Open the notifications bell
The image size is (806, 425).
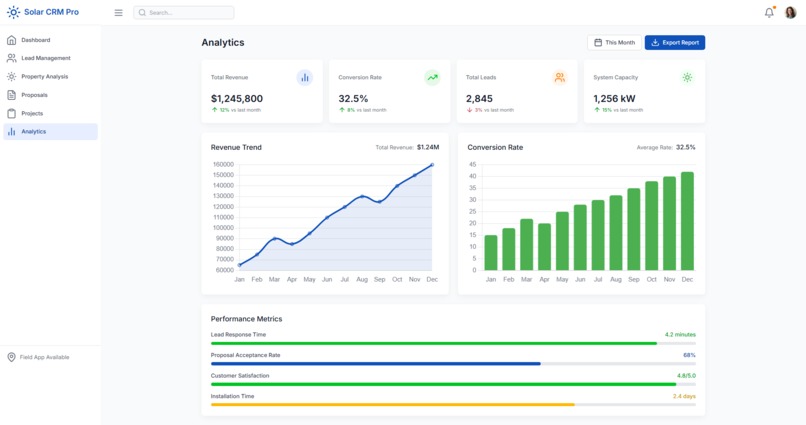coord(769,13)
